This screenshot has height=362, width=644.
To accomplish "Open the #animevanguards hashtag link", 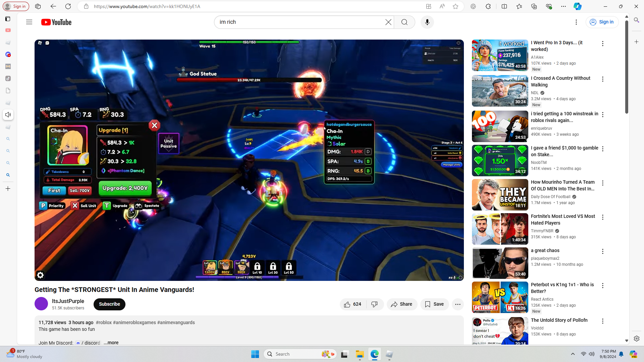I will [x=176, y=322].
